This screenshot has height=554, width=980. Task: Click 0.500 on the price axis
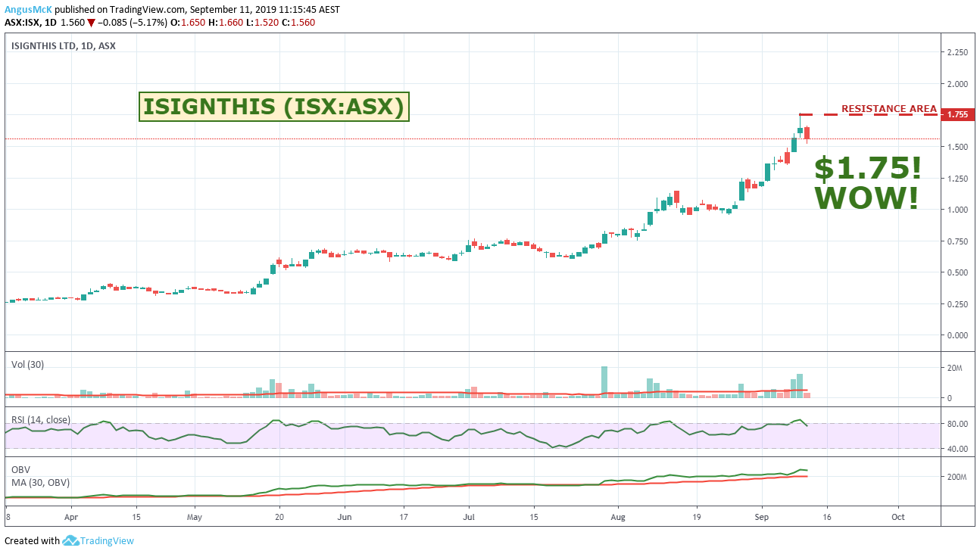pos(957,272)
